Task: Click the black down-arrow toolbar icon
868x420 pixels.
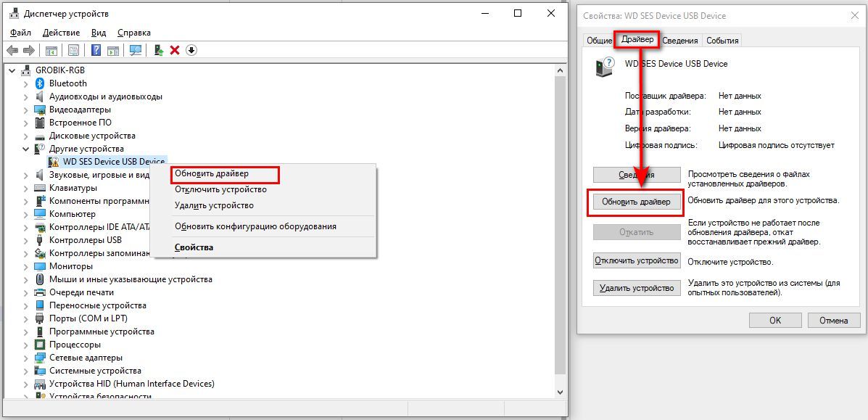Action: 191,50
